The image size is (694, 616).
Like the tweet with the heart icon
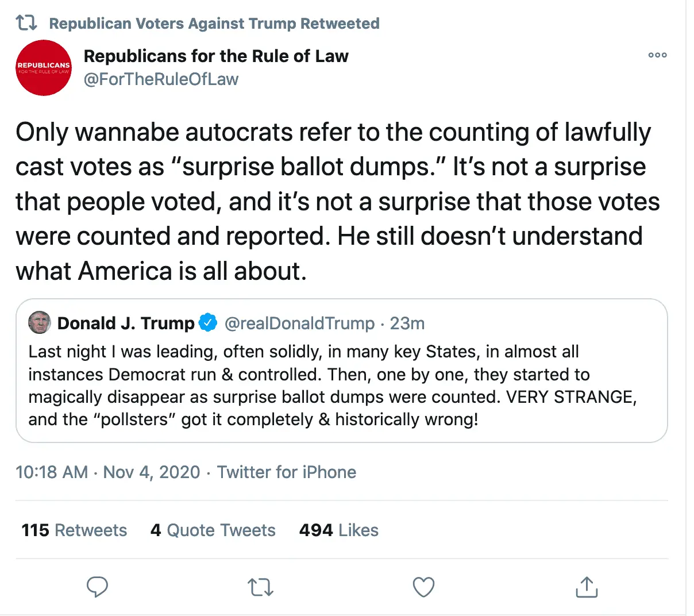[423, 587]
